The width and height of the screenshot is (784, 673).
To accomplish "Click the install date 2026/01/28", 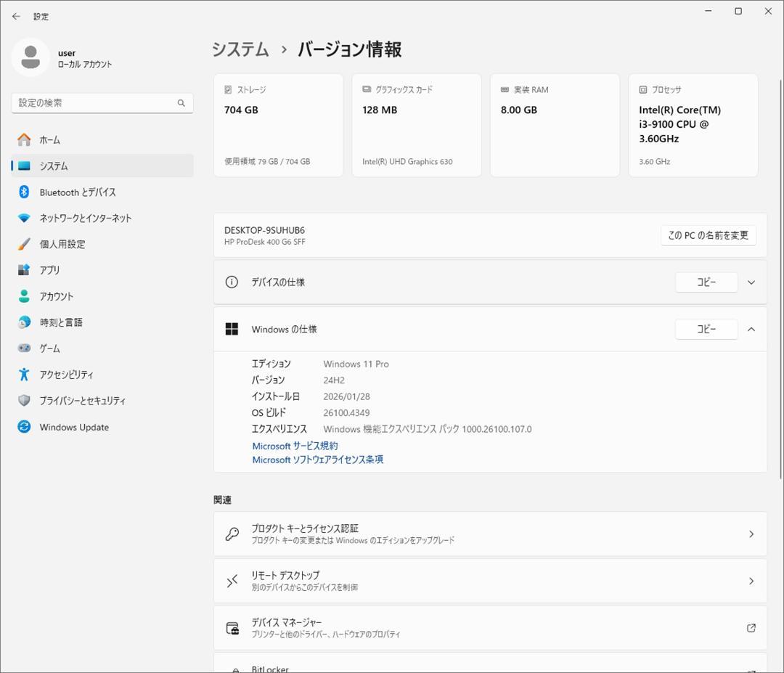I will (346, 396).
